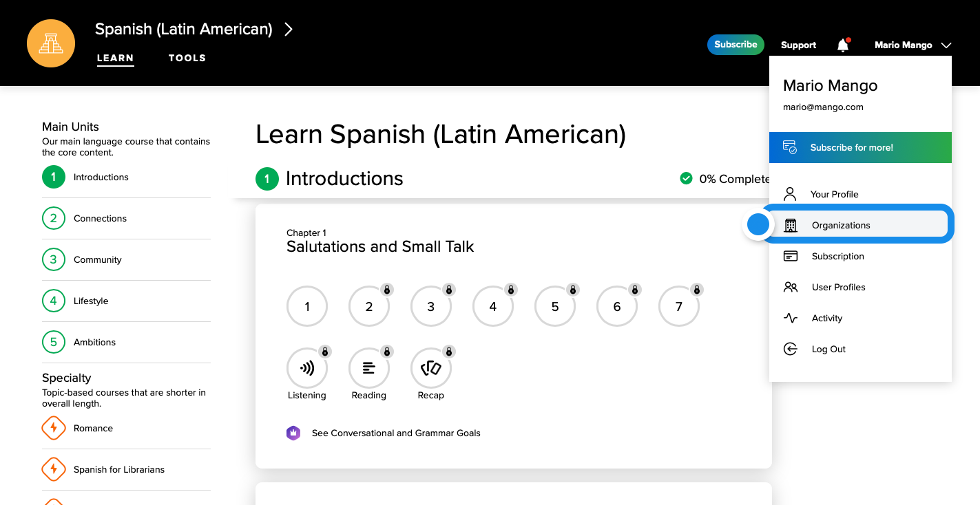Viewport: 980px width, 505px height.
Task: Select lesson 1 in Salutations chapter
Action: [x=307, y=305]
